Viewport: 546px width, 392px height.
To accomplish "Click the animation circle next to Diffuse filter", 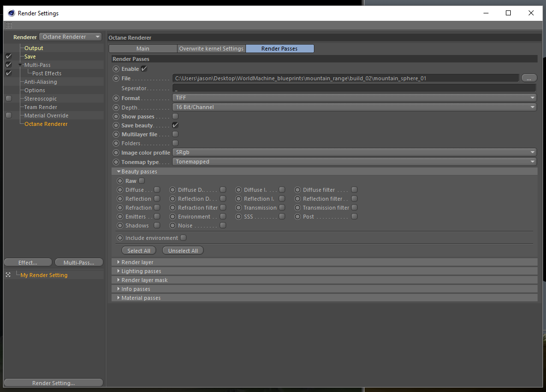I will [298, 190].
